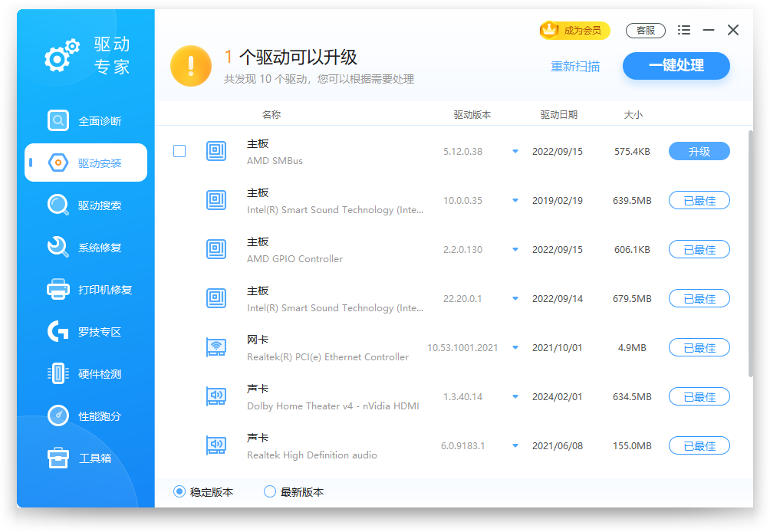Click the system repair wrench icon

click(58, 248)
